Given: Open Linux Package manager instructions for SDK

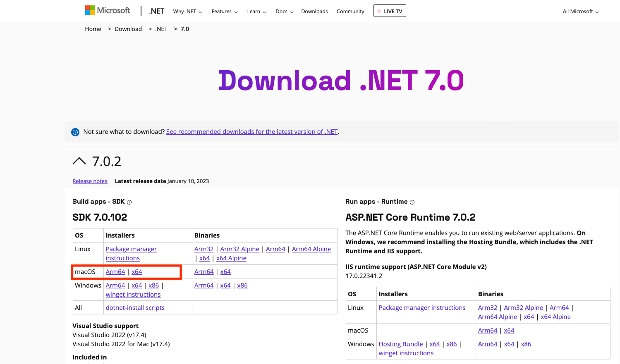Looking at the screenshot, I should click(x=131, y=253).
